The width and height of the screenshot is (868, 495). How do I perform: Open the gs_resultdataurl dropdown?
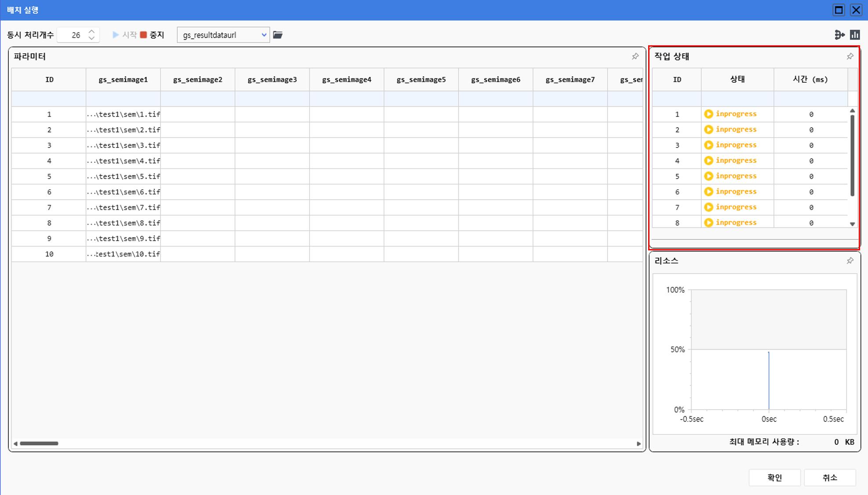tap(263, 35)
